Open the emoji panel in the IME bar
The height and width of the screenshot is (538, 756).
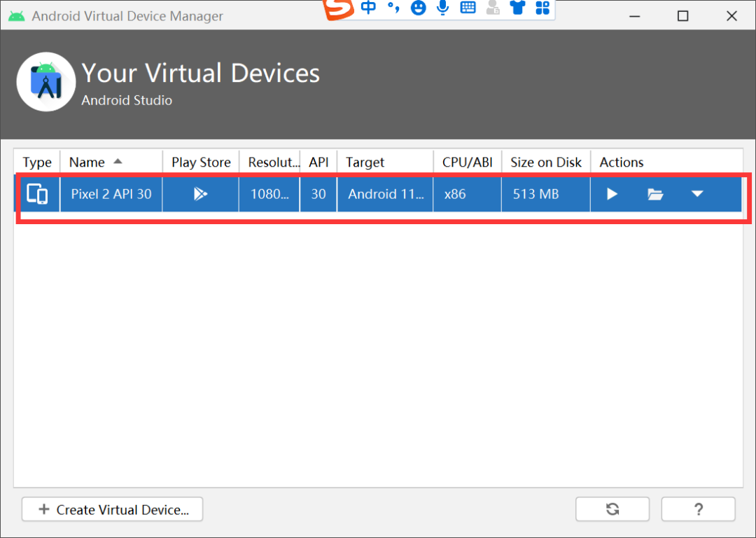point(418,8)
